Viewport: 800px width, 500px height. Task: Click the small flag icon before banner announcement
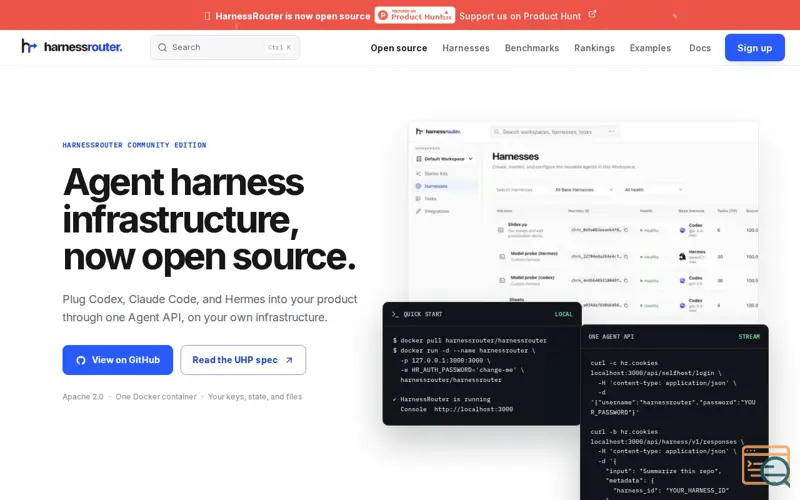pos(207,16)
